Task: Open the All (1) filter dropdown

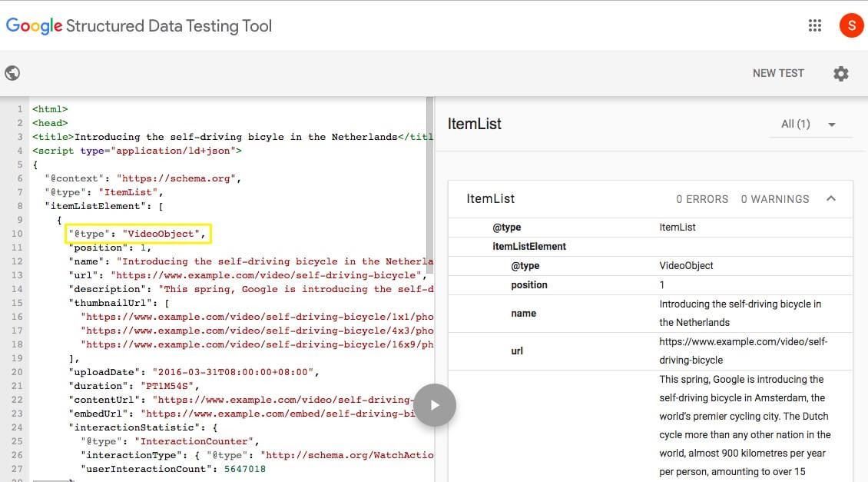Action: coord(809,124)
